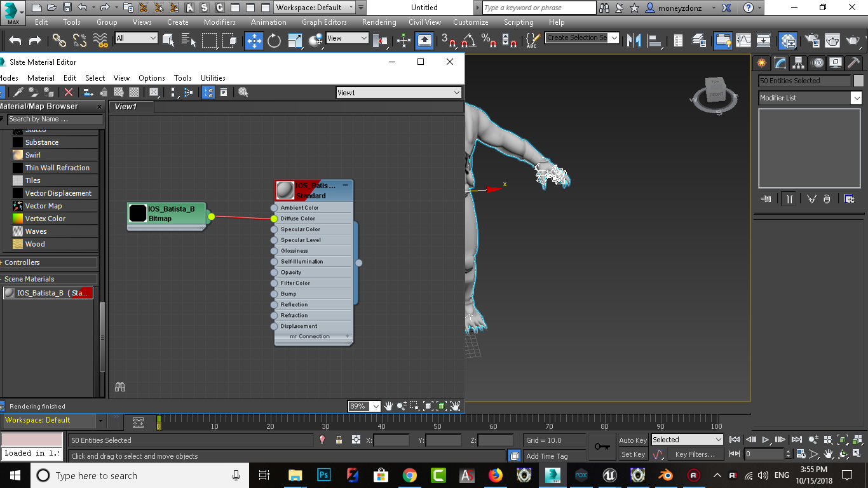Open the Rendering menu
Viewport: 868px width, 488px height.
coord(379,22)
